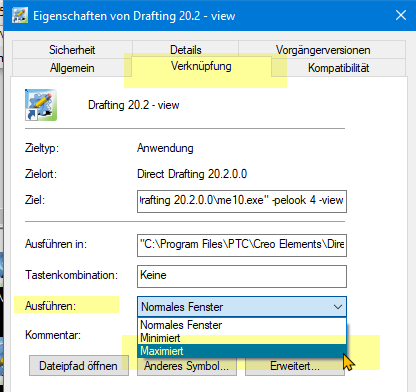Click the Dateipfad öffnen button
This screenshot has height=392, width=416.
[x=79, y=366]
